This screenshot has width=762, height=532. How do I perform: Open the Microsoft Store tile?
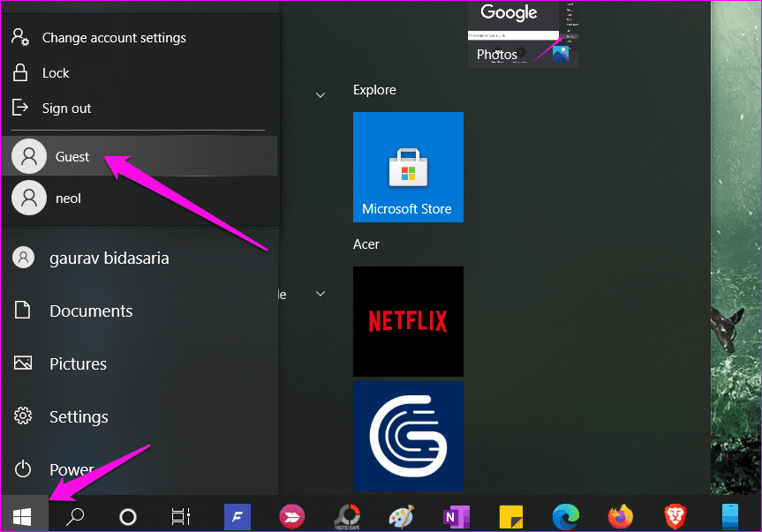[408, 167]
